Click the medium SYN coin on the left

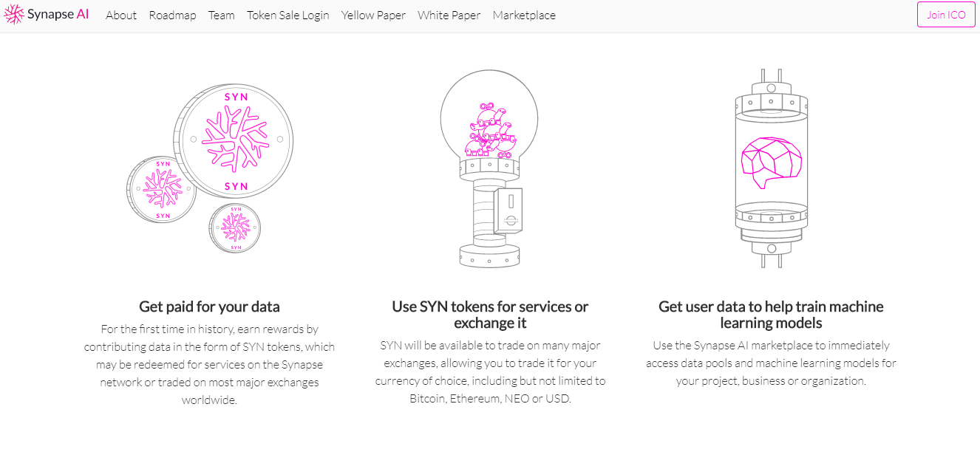[x=162, y=189]
